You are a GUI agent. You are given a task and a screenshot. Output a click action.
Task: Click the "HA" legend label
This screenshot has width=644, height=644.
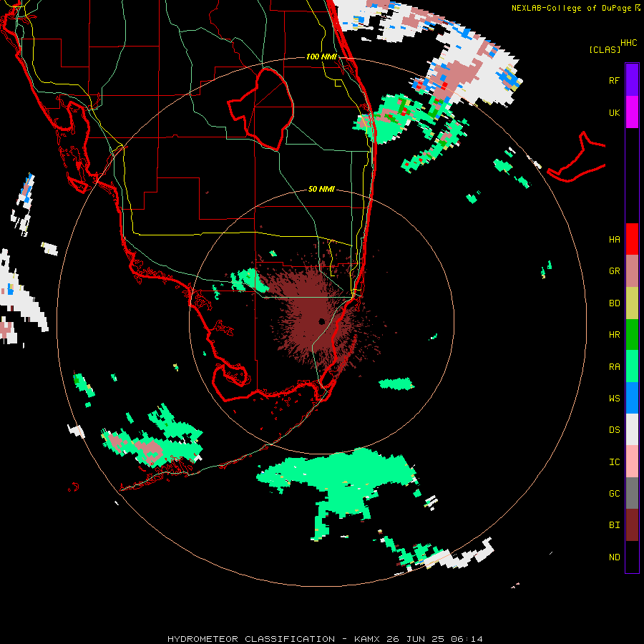[x=614, y=239]
